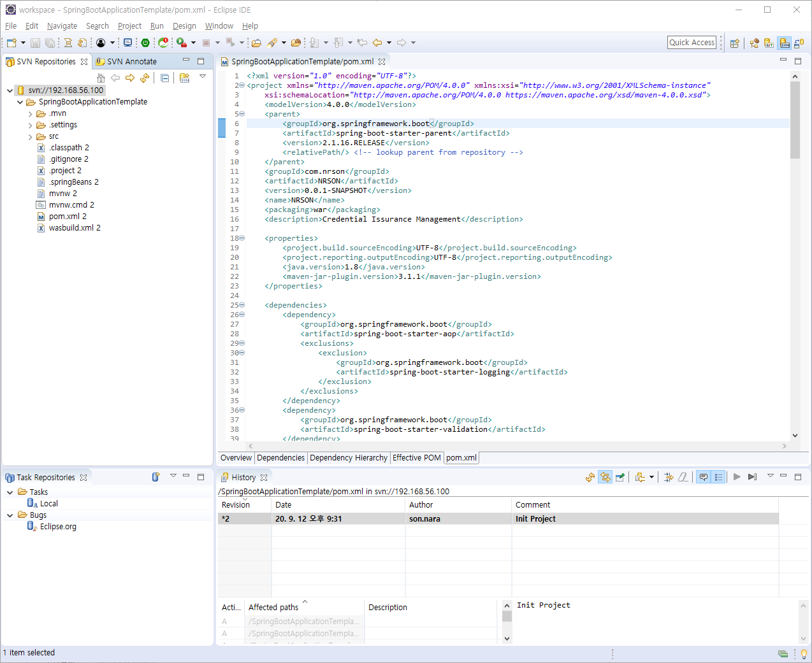Open the File menu

pyautogui.click(x=11, y=26)
